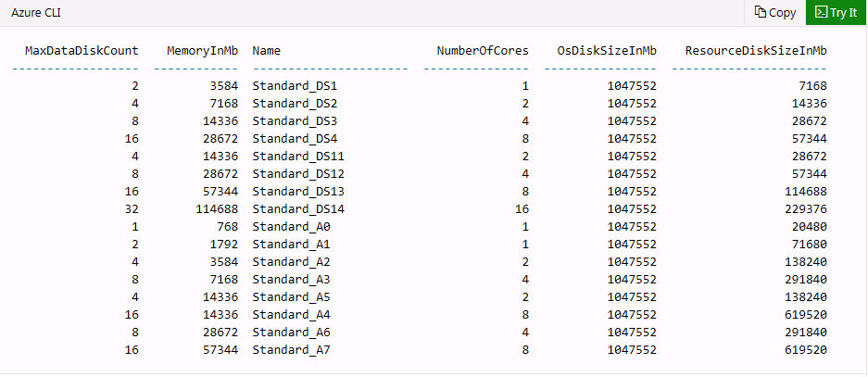Click the ResourceDiskSizeInMb column header

click(756, 50)
